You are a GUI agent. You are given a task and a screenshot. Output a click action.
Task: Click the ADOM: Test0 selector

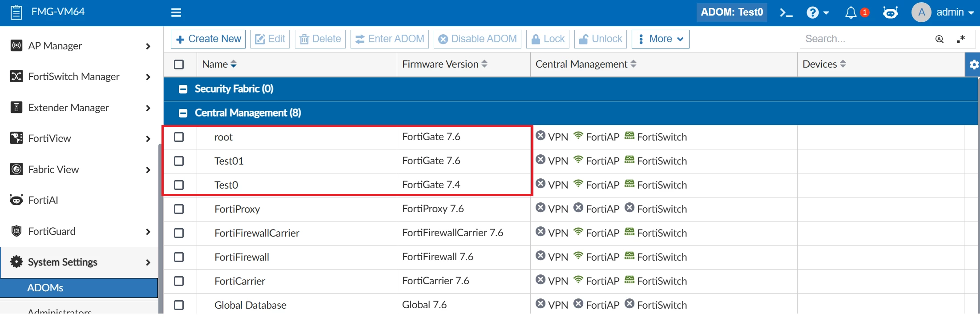[732, 12]
